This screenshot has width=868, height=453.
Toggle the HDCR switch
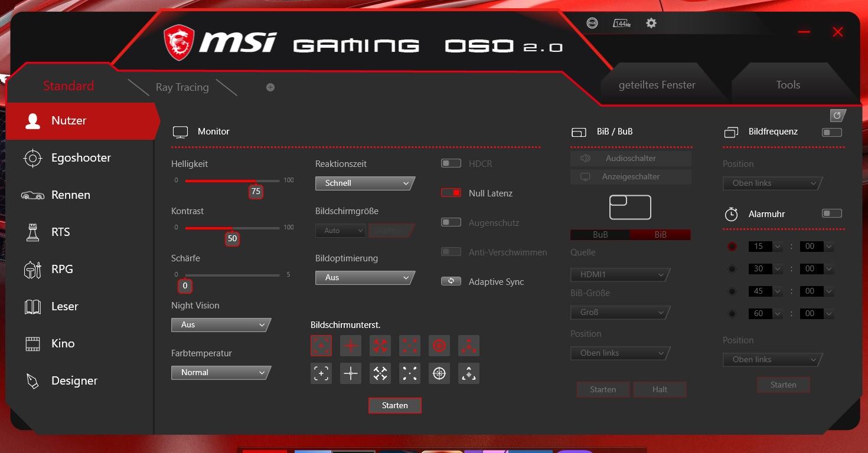click(451, 163)
